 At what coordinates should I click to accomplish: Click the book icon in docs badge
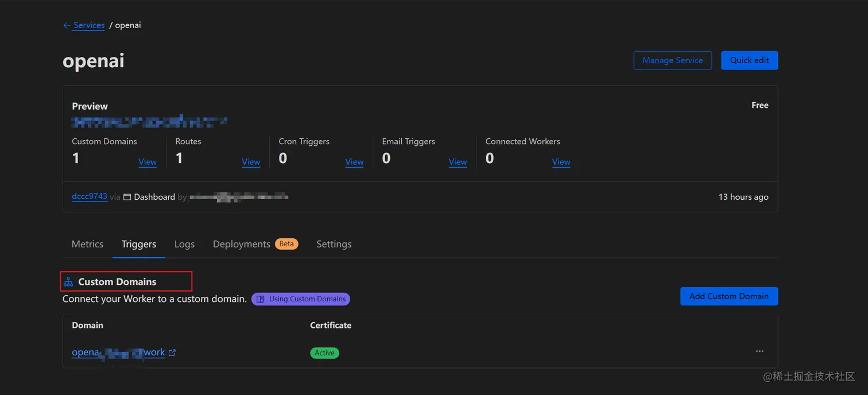click(x=261, y=299)
